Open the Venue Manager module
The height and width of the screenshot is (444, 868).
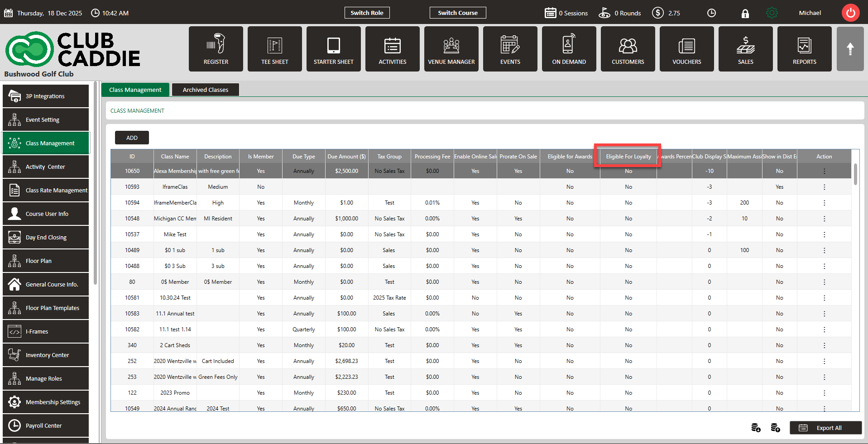click(x=451, y=49)
